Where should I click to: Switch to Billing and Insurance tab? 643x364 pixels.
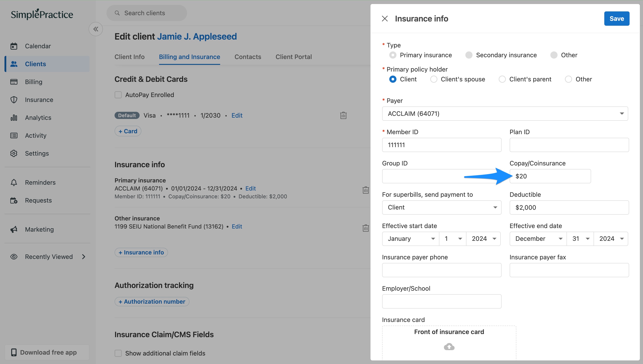pyautogui.click(x=189, y=57)
